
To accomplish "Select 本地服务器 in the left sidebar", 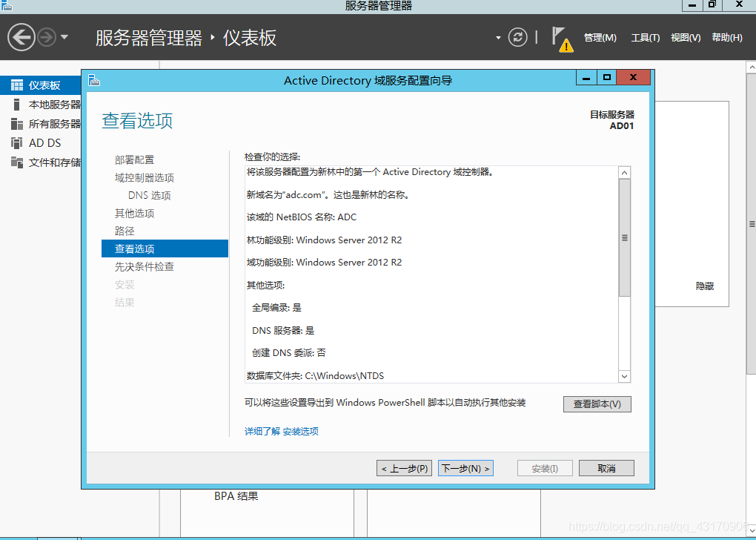I will click(x=54, y=105).
